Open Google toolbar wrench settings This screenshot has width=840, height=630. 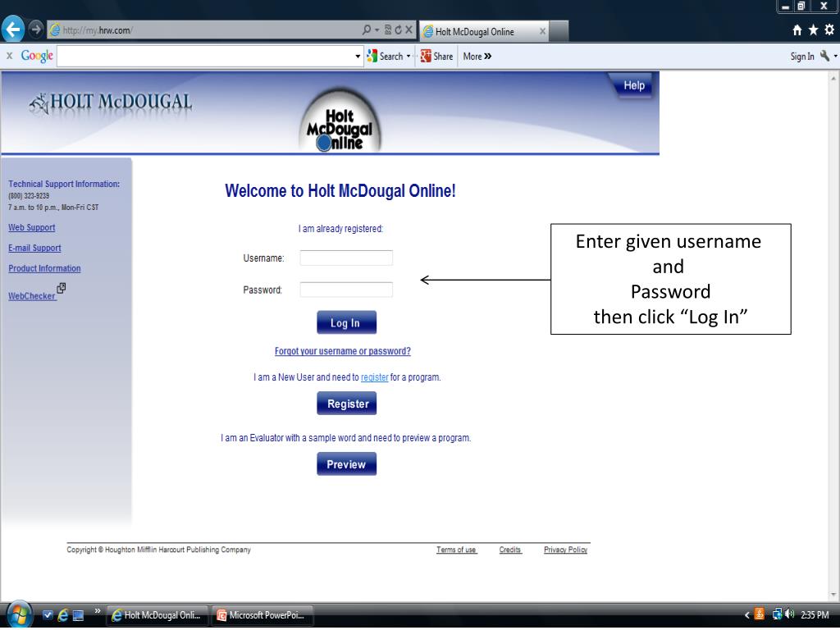click(825, 57)
